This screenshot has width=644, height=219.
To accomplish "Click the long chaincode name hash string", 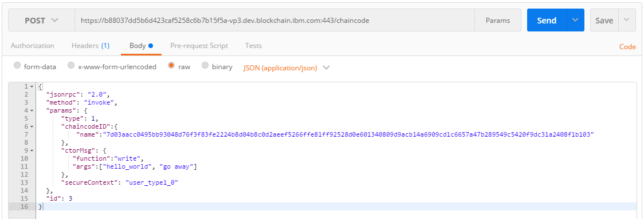I will click(349, 134).
